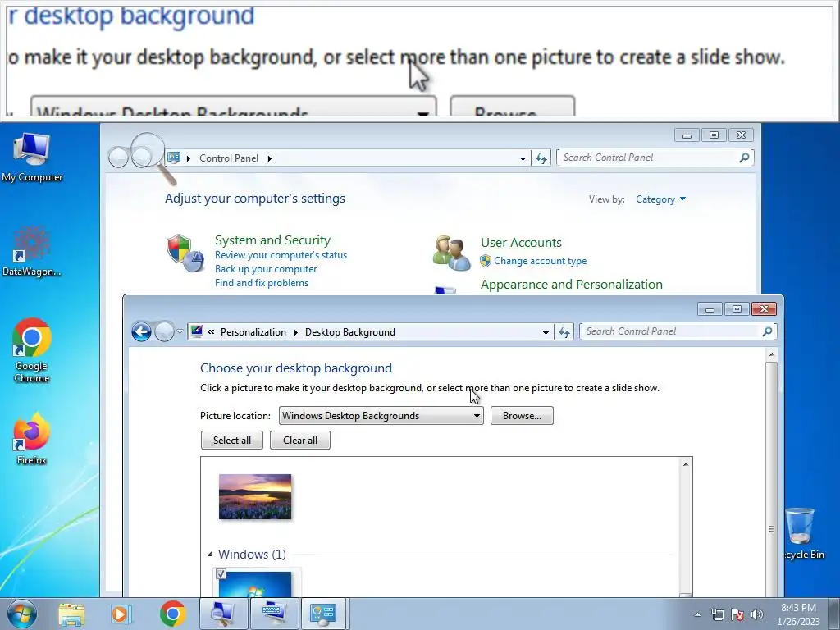The height and width of the screenshot is (630, 840).
Task: Open the Recycle Bin icon
Action: [803, 533]
